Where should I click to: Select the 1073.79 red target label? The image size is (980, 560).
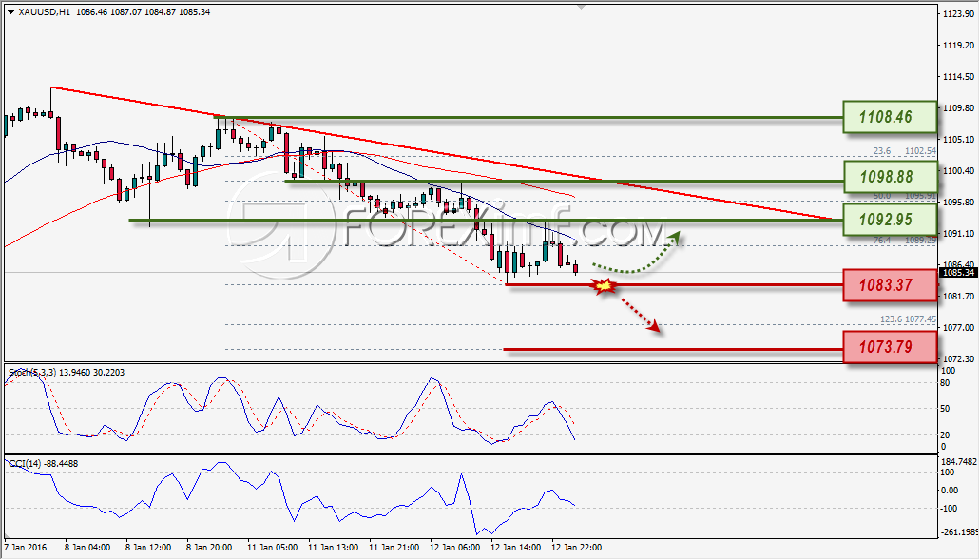pyautogui.click(x=890, y=347)
